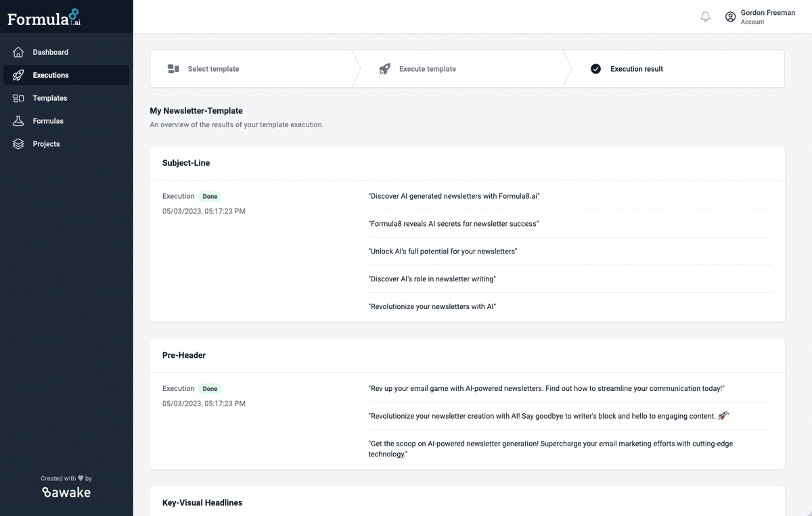Select "Revolutionize your newsletter creation" pre-header
812x516 pixels.
pos(549,416)
